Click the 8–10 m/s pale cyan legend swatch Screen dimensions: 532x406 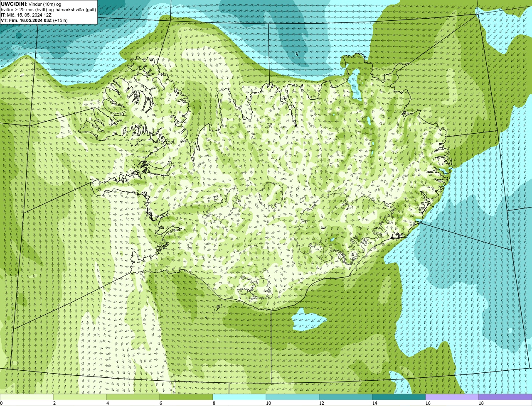point(239,397)
